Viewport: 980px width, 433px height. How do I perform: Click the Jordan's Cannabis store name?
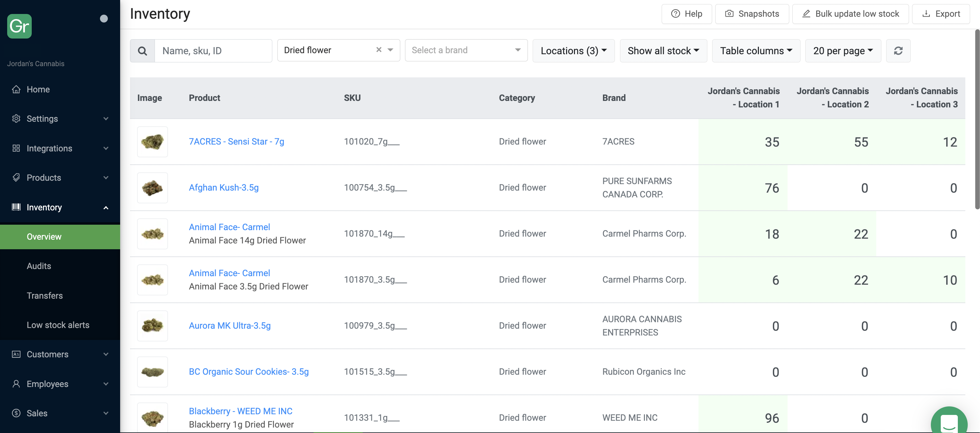[x=36, y=63]
